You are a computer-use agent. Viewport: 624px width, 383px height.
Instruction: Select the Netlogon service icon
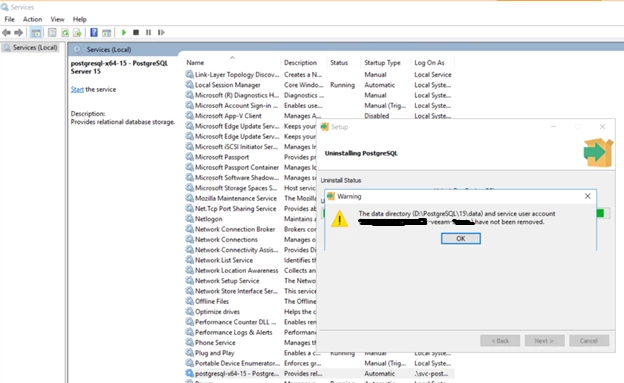click(189, 219)
